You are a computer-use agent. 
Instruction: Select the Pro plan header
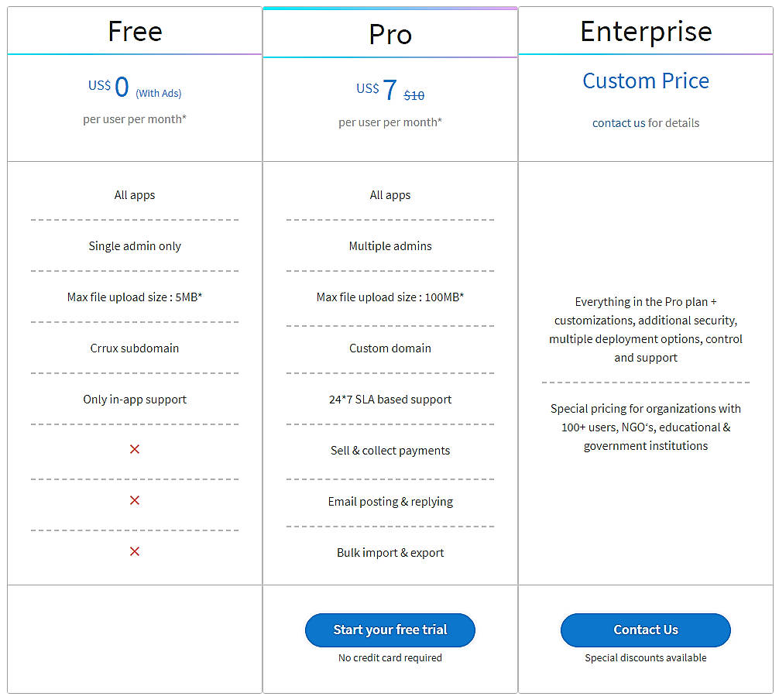pos(390,32)
